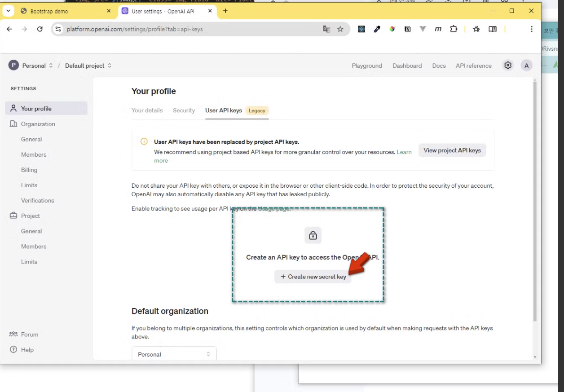Open the Chrome three-dot menu
This screenshot has width=564, height=392.
click(x=532, y=29)
